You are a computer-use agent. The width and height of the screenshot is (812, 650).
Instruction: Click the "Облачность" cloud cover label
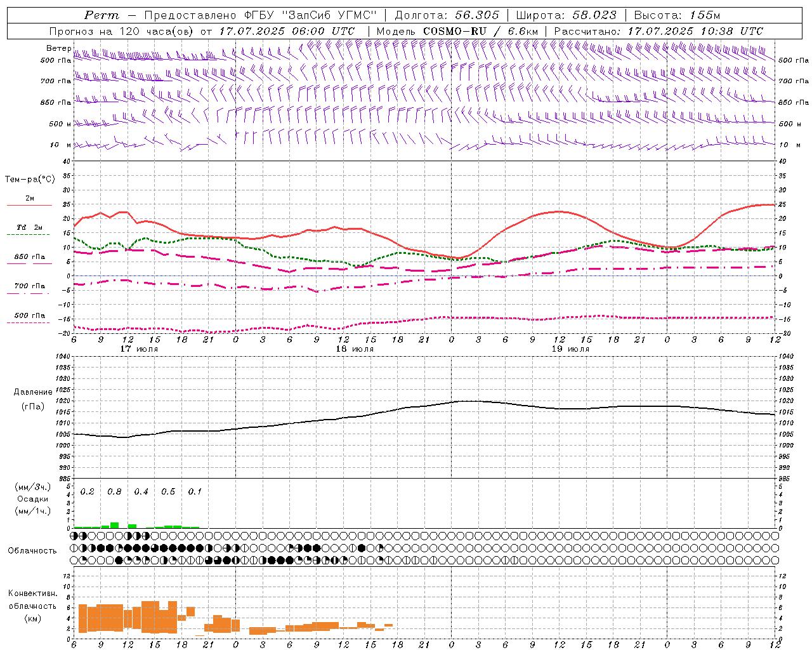pos(32,551)
